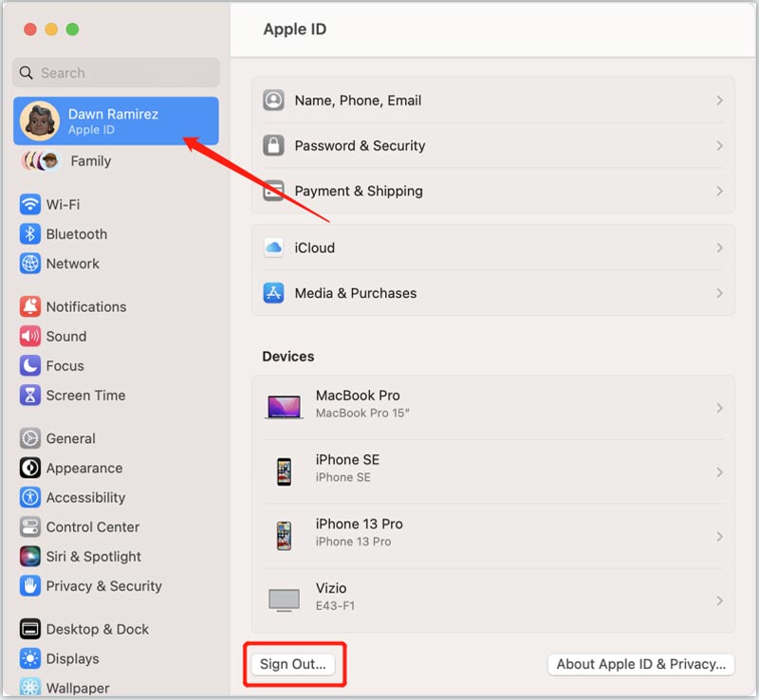Click the Notifications bell icon
Image resolution: width=759 pixels, height=700 pixels.
[30, 306]
